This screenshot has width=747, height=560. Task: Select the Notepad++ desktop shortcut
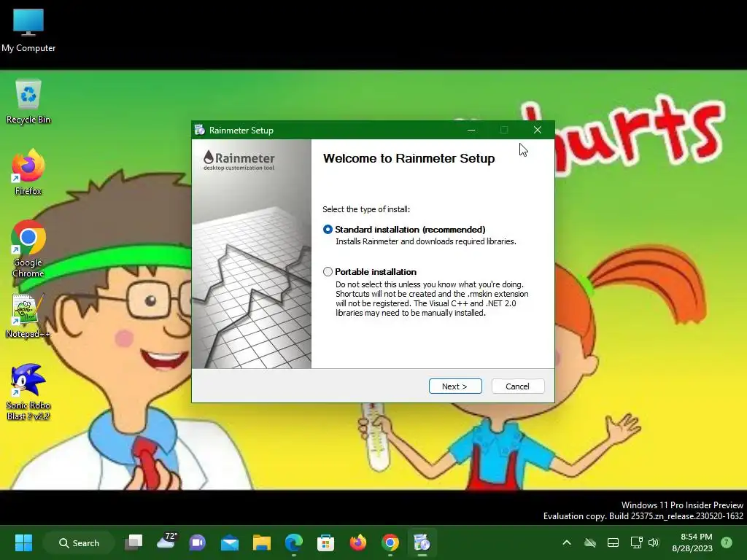[x=28, y=316]
